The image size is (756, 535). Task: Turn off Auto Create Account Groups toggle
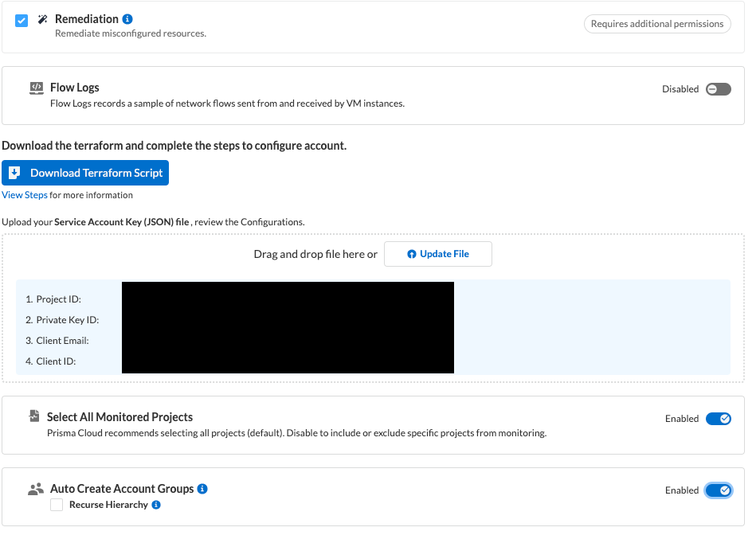coord(718,490)
